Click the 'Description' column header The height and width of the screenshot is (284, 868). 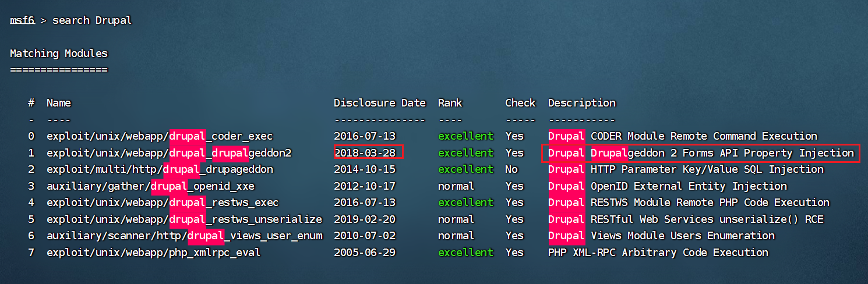(x=581, y=103)
